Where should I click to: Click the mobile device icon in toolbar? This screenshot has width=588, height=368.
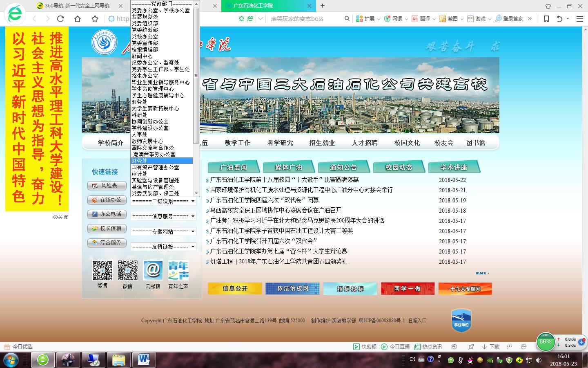[x=546, y=18]
